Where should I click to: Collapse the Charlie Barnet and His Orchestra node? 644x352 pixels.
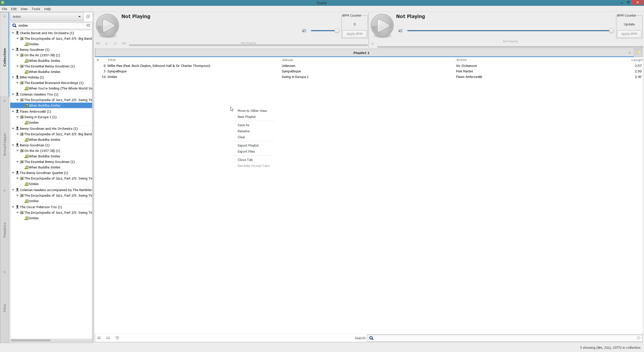pyautogui.click(x=13, y=33)
